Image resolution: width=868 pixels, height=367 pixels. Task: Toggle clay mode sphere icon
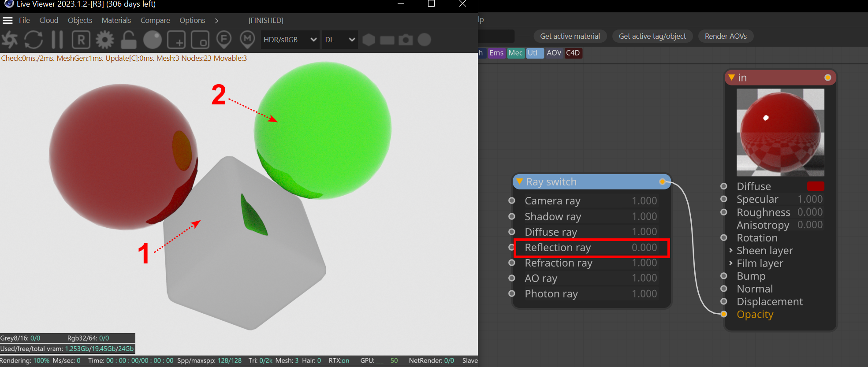click(x=153, y=40)
